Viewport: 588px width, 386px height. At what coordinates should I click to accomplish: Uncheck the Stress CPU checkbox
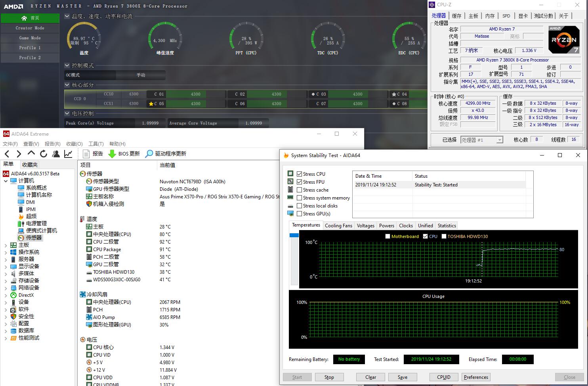[x=300, y=174]
